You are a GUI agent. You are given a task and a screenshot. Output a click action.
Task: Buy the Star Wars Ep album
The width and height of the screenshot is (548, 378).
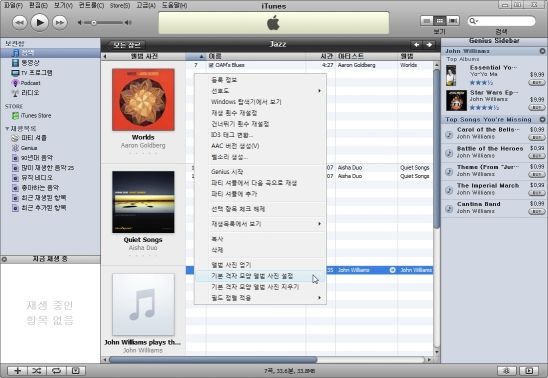tap(536, 108)
